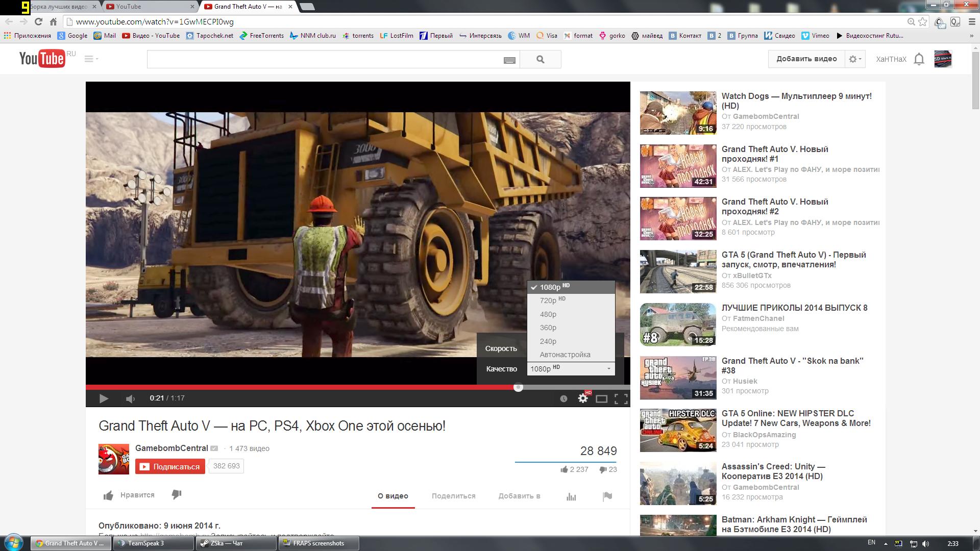The image size is (980, 551).
Task: Select 360p quality option
Action: 571,328
